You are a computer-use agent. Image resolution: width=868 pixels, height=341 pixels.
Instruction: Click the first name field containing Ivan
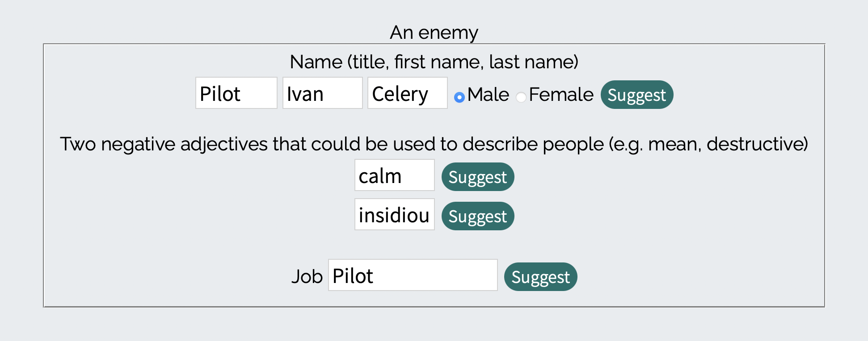point(322,93)
